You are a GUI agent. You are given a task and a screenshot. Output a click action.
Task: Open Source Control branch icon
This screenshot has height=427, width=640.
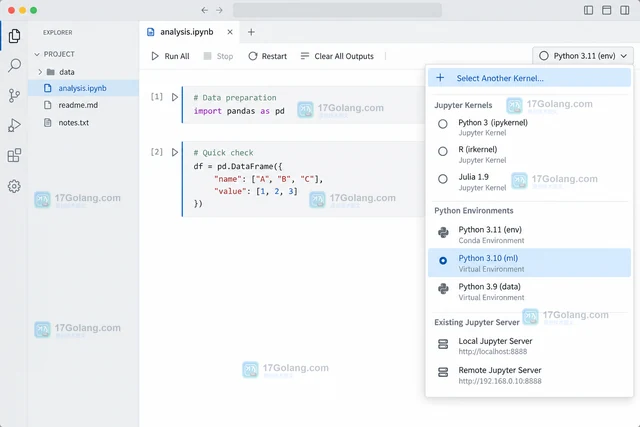point(14,96)
